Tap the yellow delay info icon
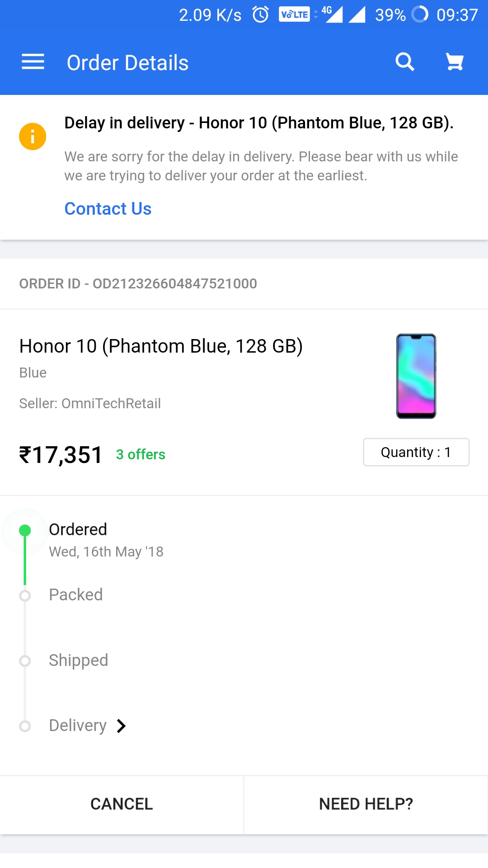Image resolution: width=488 pixels, height=868 pixels. coord(33,136)
